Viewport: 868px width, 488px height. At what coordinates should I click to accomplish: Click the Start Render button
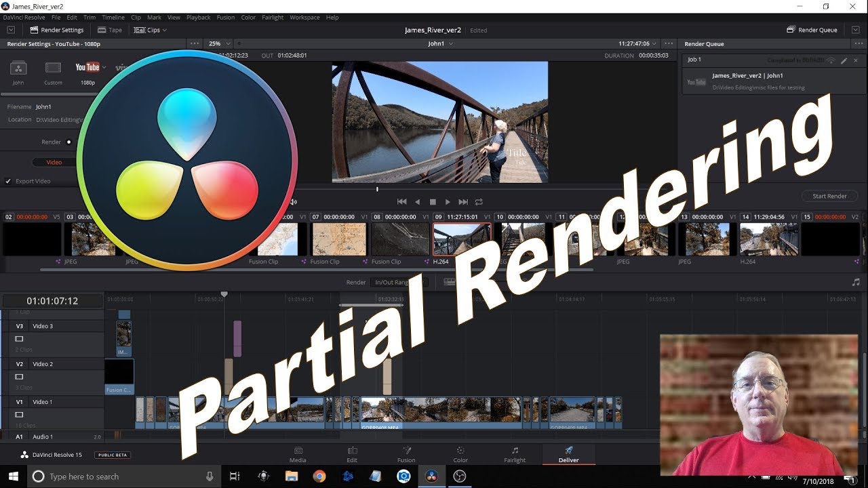click(x=829, y=196)
